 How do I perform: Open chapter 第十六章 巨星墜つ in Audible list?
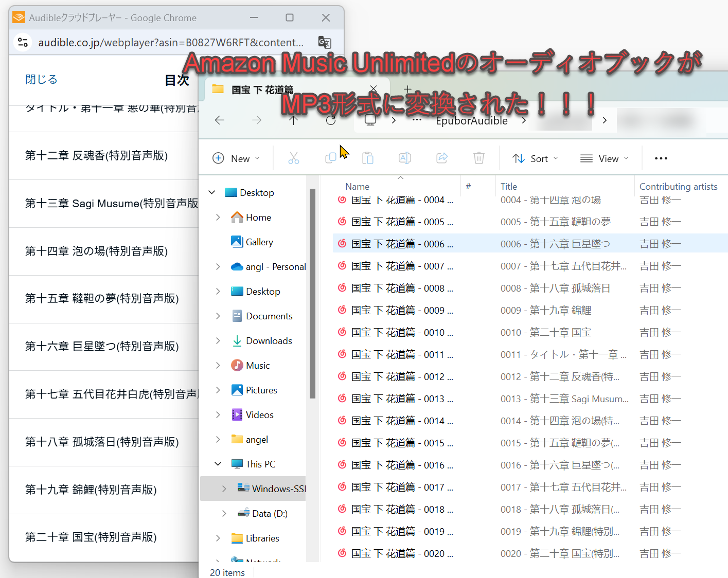(x=104, y=347)
